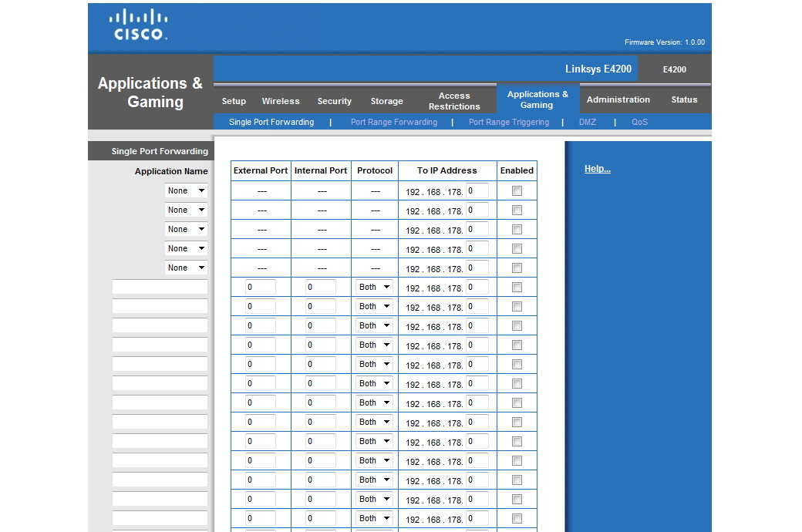
Task: Open the fifth Application Name 'None' dropdown
Action: [187, 268]
